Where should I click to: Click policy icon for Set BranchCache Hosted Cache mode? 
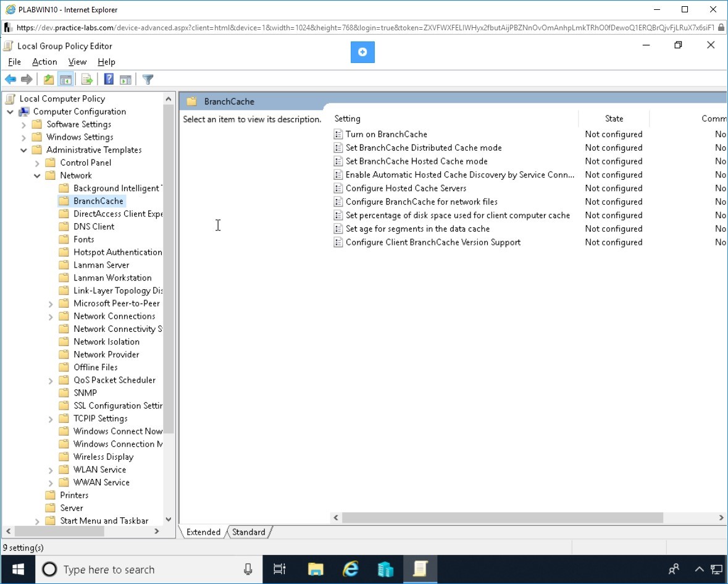[x=338, y=161]
